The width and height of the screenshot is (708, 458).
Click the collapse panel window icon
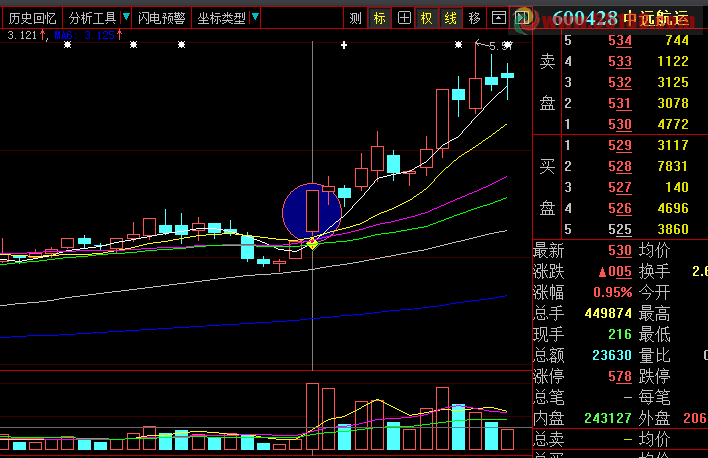(x=498, y=18)
